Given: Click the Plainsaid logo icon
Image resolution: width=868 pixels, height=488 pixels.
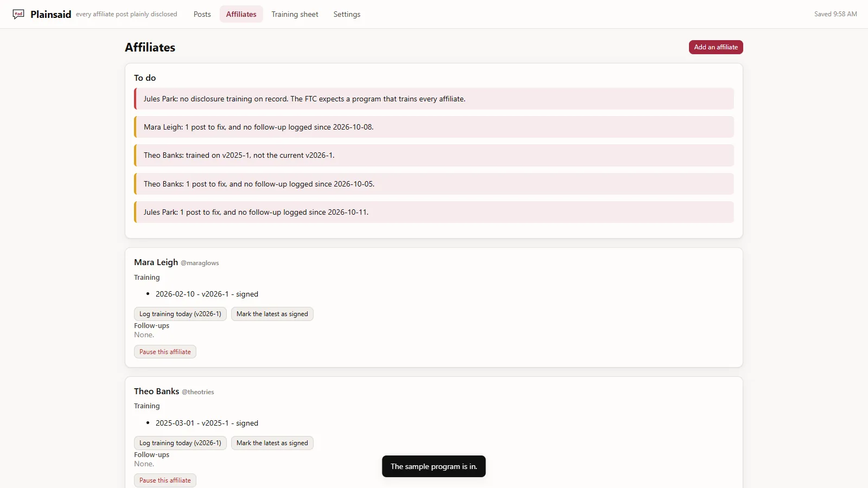Looking at the screenshot, I should point(18,14).
